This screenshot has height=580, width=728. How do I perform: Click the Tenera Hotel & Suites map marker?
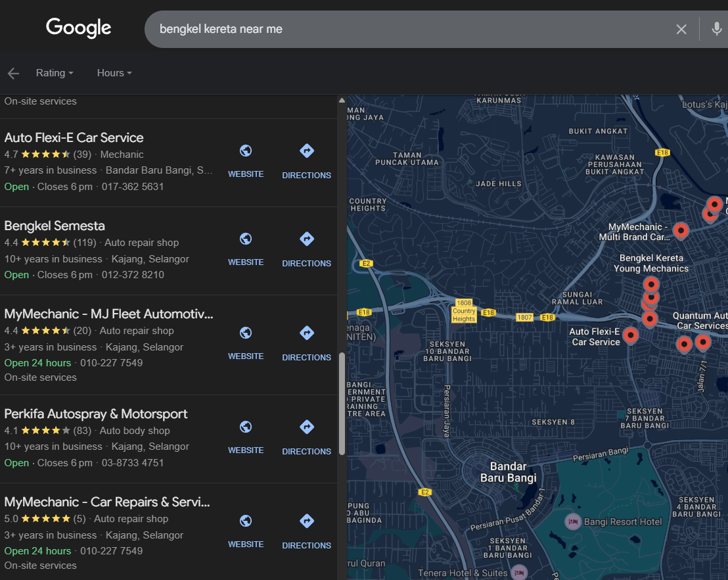point(519,572)
